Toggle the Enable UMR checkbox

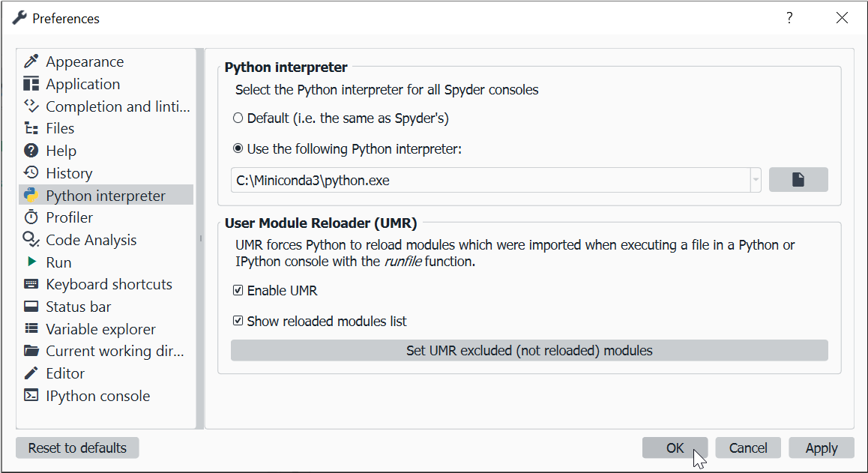(238, 290)
